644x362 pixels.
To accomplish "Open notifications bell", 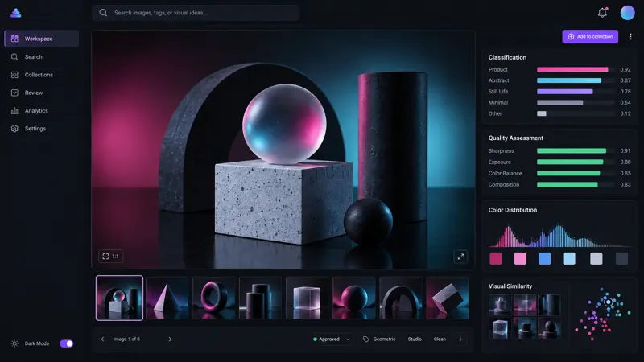I will click(602, 13).
